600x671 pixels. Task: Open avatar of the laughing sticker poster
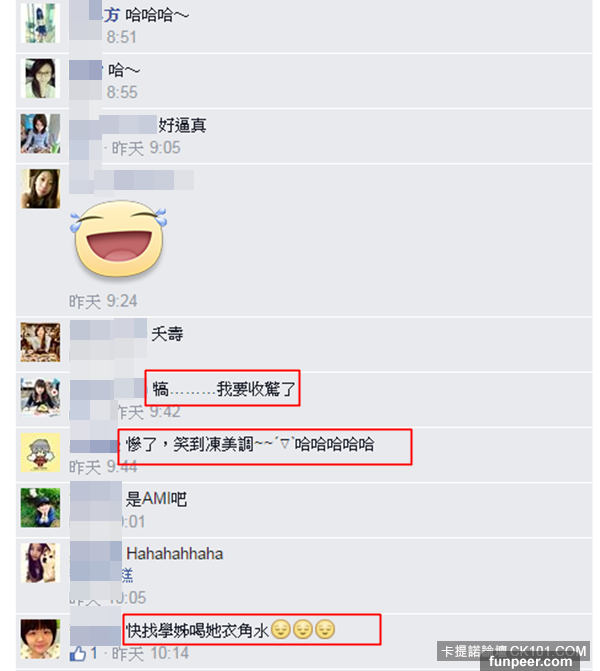40,189
